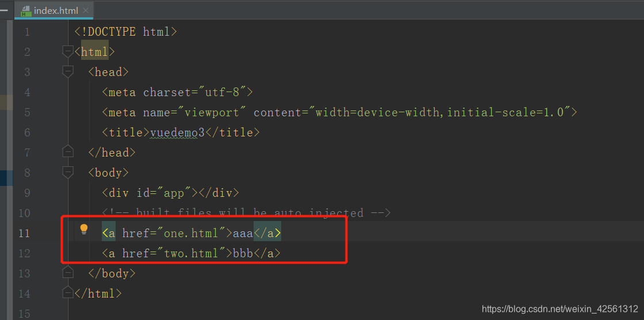The image size is (644, 320).
Task: Click the closing </html> tag on line 14
Action: (x=98, y=294)
